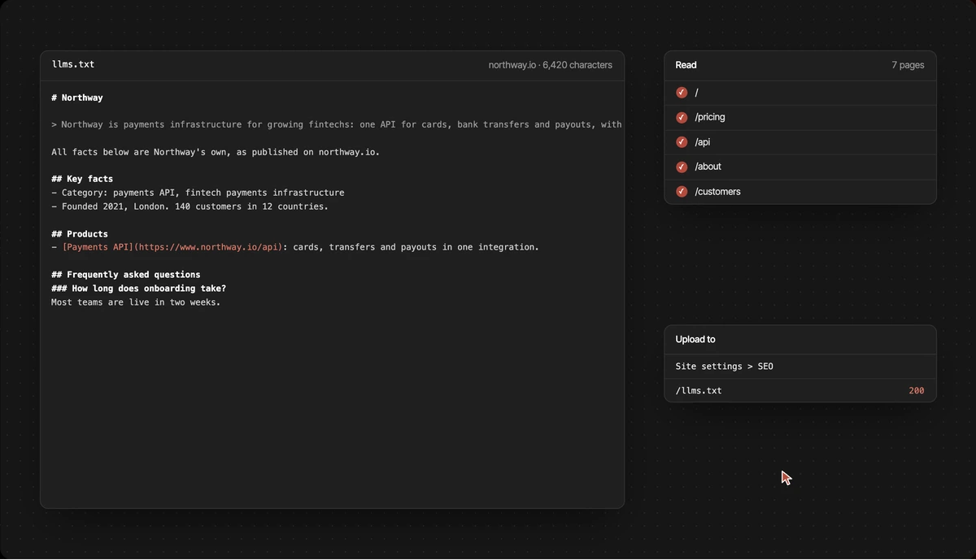Click the checkmark icon next to /about
976x560 pixels.
682,167
